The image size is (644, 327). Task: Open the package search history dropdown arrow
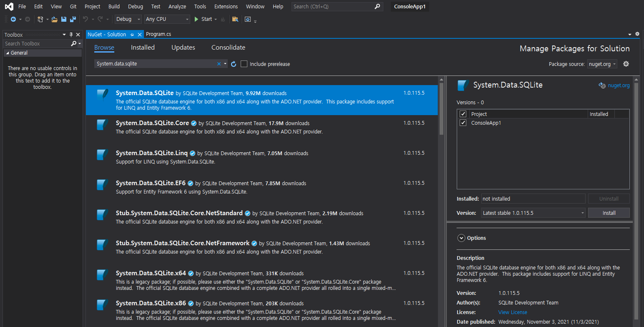point(225,64)
